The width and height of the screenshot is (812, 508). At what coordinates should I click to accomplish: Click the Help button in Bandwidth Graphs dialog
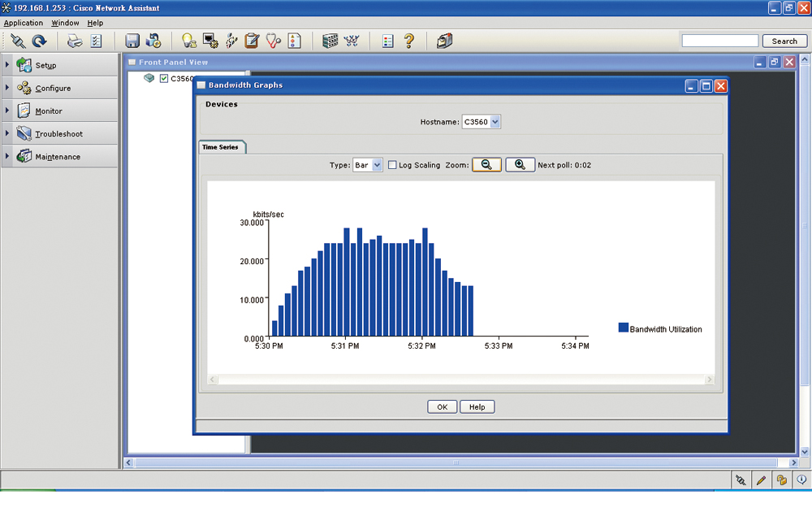click(477, 407)
